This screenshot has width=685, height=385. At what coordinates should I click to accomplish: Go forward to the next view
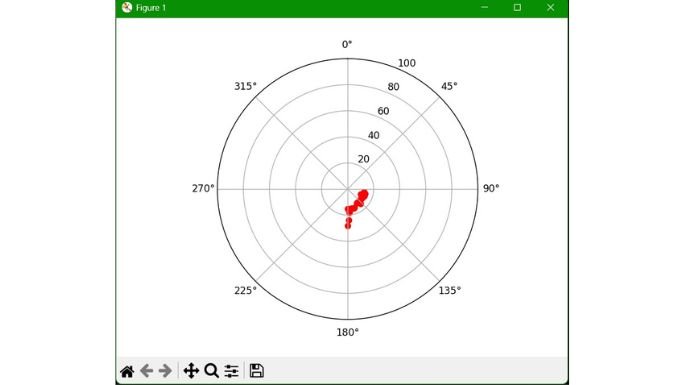[x=165, y=371]
